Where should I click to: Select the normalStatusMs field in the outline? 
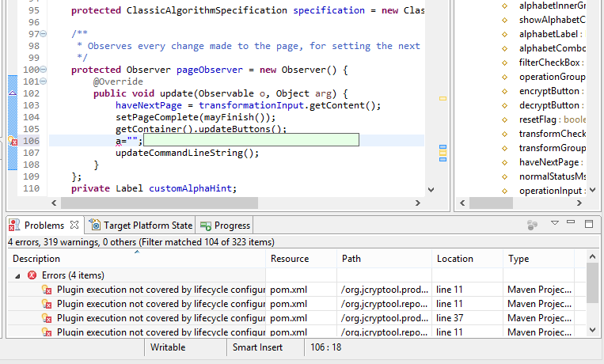click(x=552, y=176)
